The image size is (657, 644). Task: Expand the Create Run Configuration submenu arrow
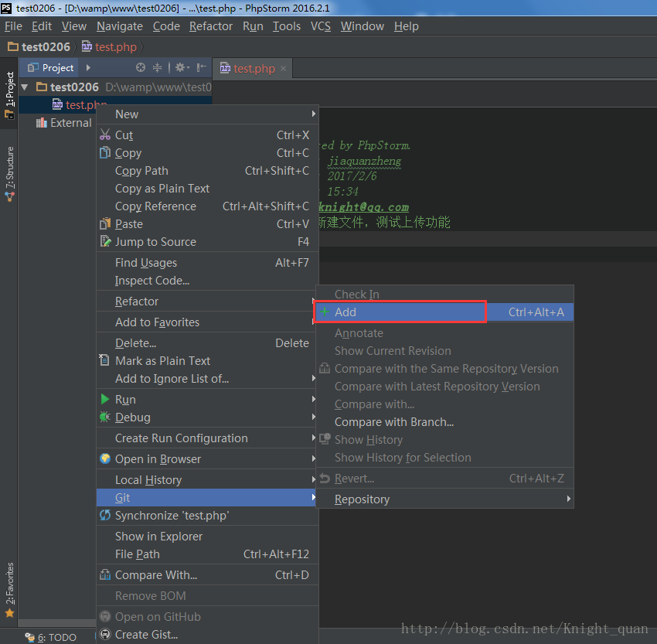pos(313,438)
